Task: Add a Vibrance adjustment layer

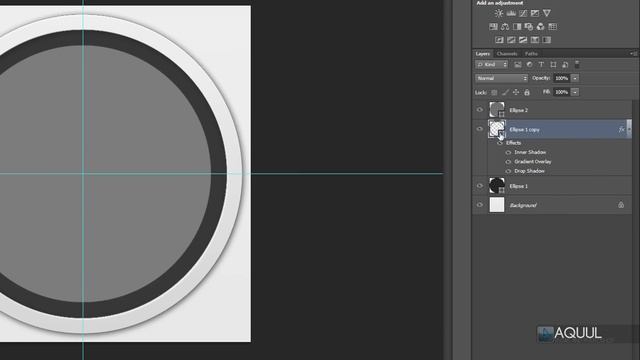Action: click(x=547, y=13)
